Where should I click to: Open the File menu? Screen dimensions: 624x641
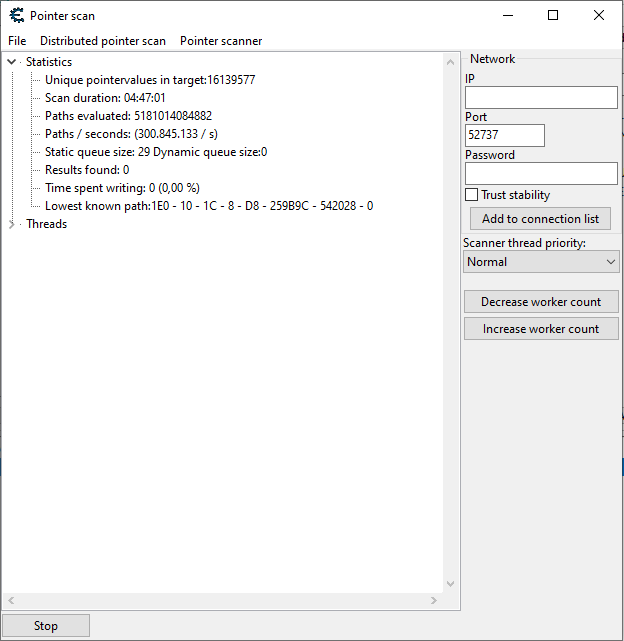(x=17, y=41)
